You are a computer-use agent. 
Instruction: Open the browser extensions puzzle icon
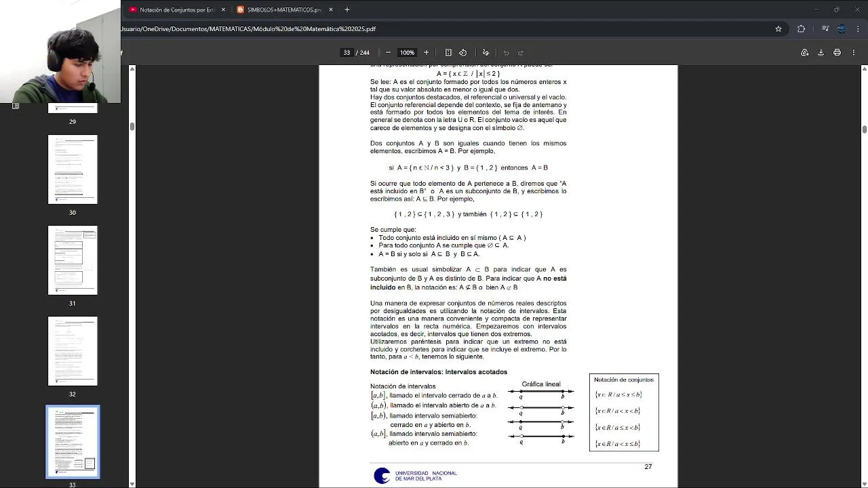pos(802,28)
